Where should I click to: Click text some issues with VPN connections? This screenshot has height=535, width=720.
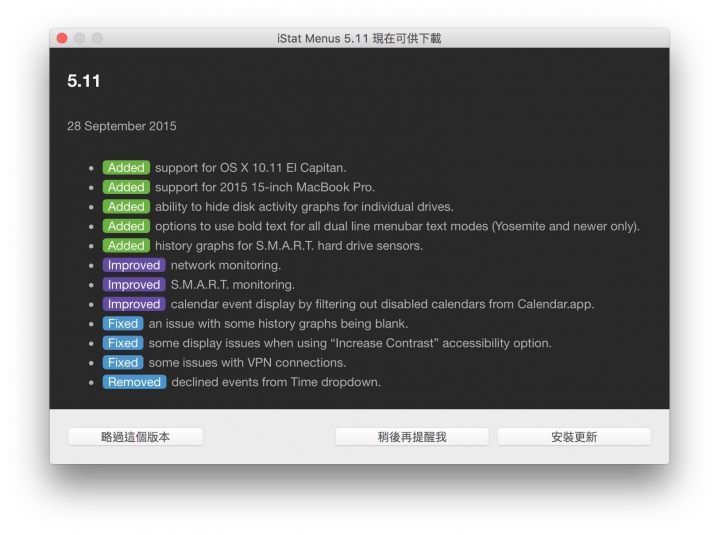point(247,363)
